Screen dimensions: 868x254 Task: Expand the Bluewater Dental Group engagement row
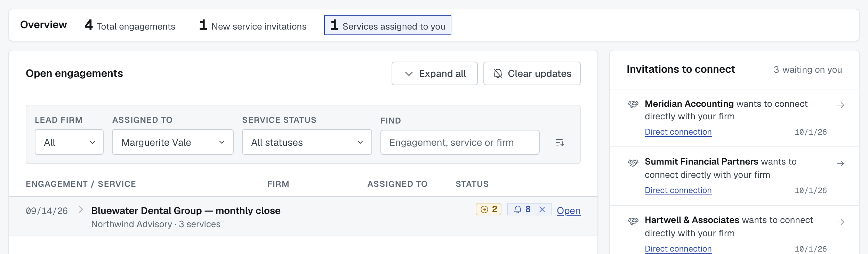[81, 209]
